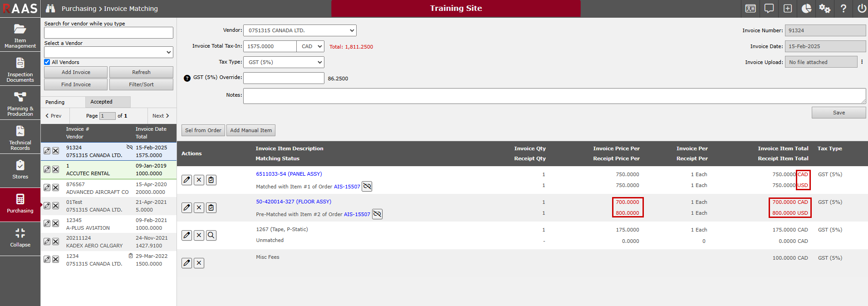Image resolution: width=868 pixels, height=306 pixels.
Task: Click the power logout icon
Action: [861, 9]
